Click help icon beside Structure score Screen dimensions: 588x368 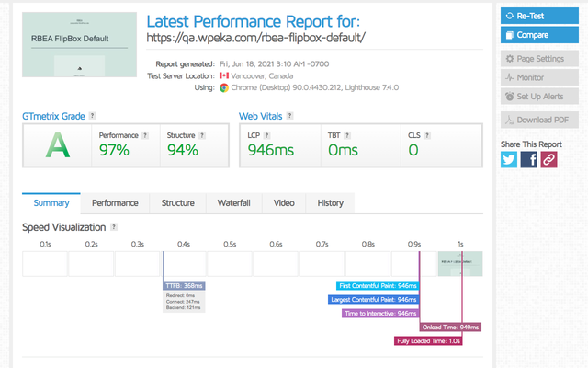[x=202, y=135]
